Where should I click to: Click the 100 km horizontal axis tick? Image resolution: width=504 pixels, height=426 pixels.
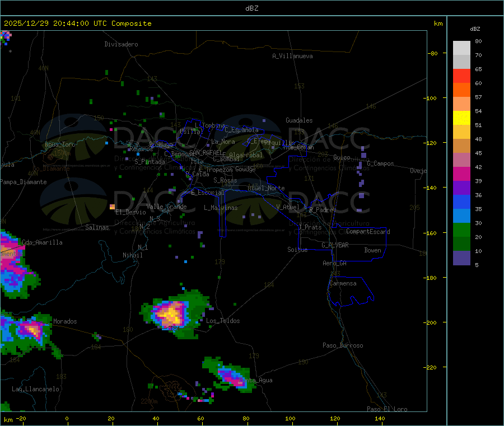pos(290,418)
